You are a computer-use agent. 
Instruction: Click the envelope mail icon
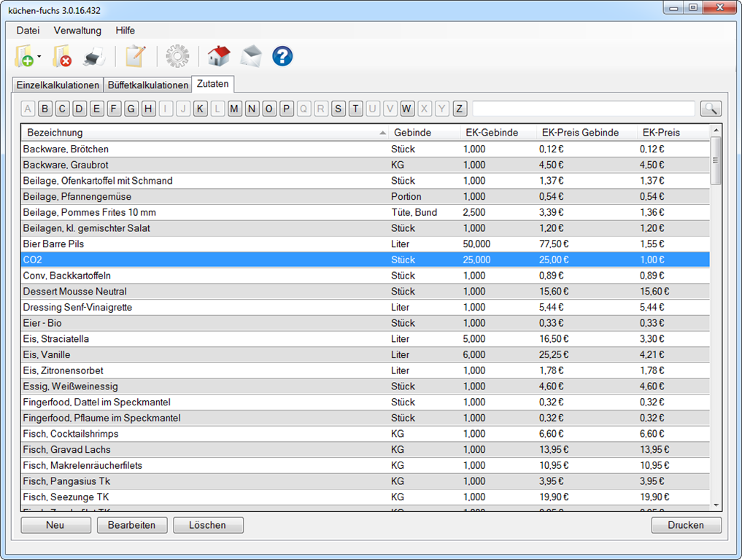pos(251,56)
